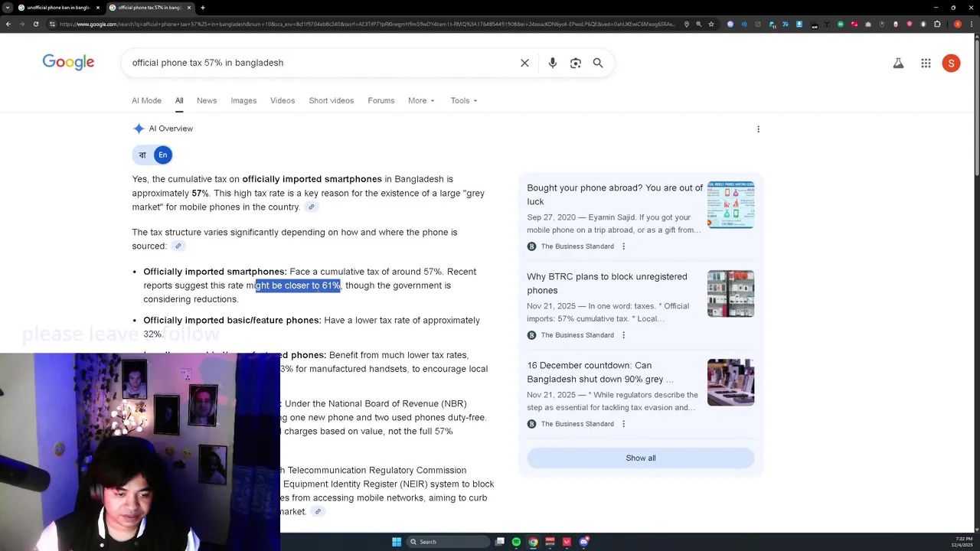Screen dimensions: 980x551
Task: Expand the Tools dropdown
Action: (x=464, y=100)
